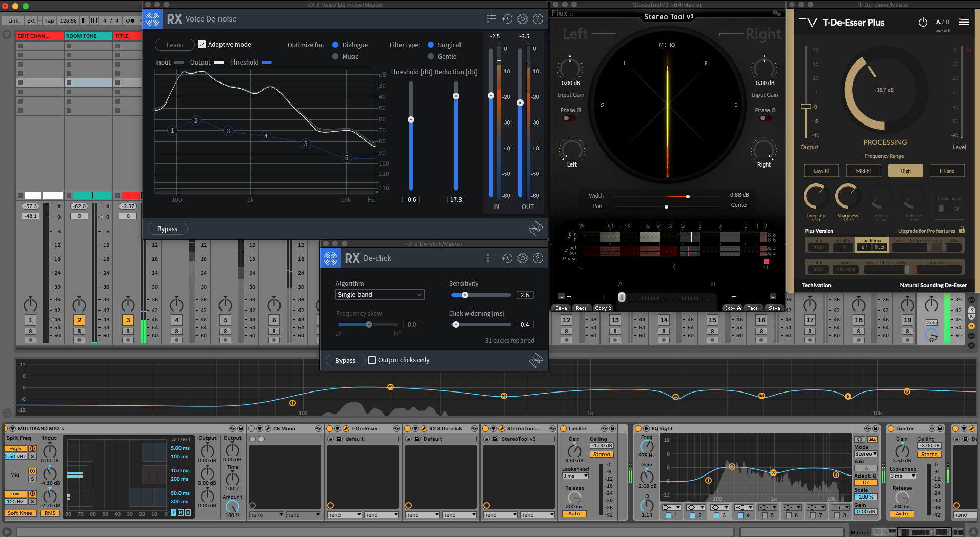Open settings gear in RX De-click window
The height and width of the screenshot is (537, 980).
523,258
